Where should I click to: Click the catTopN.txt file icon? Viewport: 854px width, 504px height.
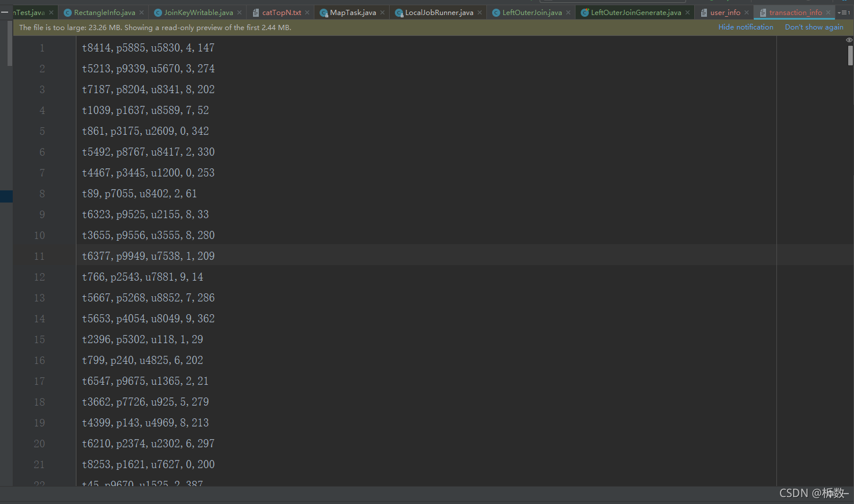[x=256, y=13]
